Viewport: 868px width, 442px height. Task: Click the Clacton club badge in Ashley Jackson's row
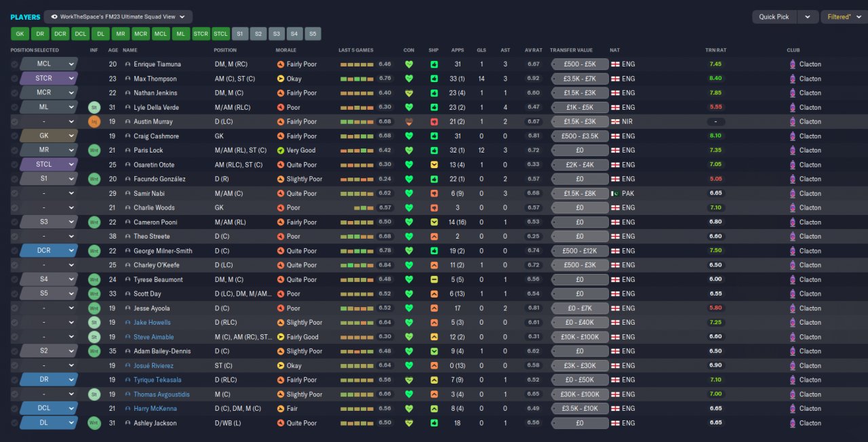[793, 423]
